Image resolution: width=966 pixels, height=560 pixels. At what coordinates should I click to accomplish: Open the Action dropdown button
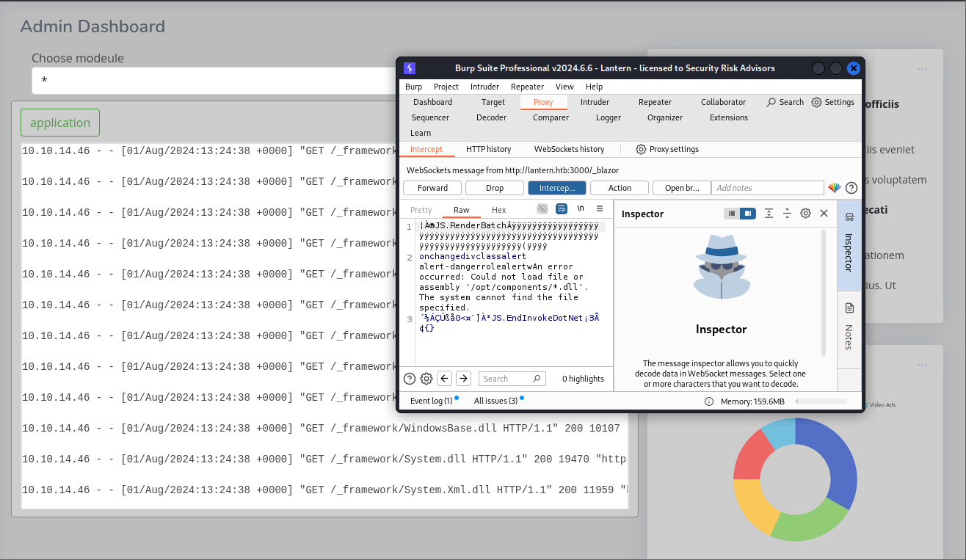click(620, 188)
